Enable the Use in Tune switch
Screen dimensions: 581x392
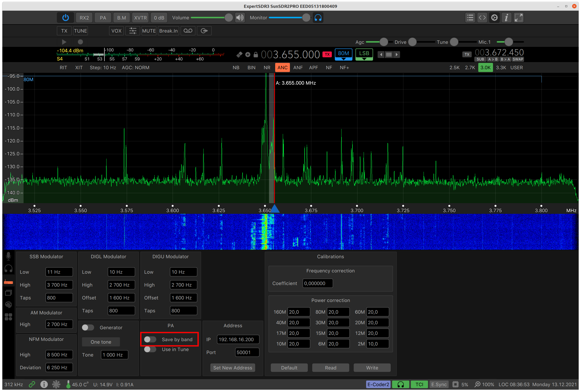(x=150, y=349)
